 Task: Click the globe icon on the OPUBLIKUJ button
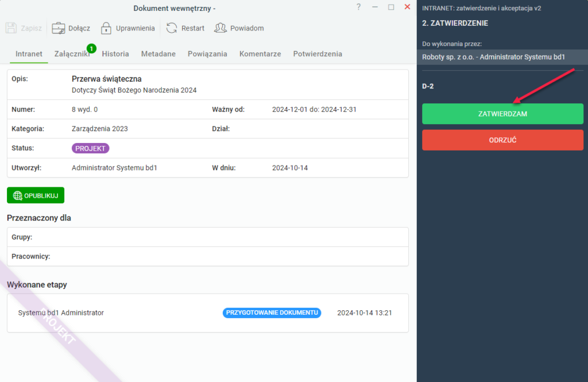pyautogui.click(x=17, y=195)
